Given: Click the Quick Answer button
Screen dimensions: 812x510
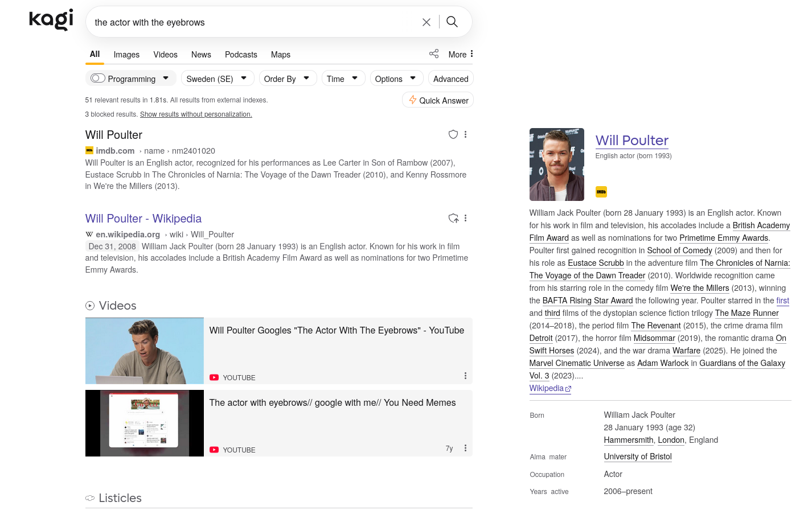Looking at the screenshot, I should point(438,100).
